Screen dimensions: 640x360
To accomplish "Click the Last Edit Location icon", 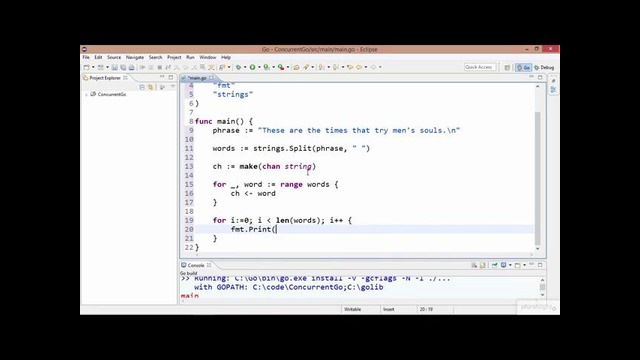I will pyautogui.click(x=350, y=67).
